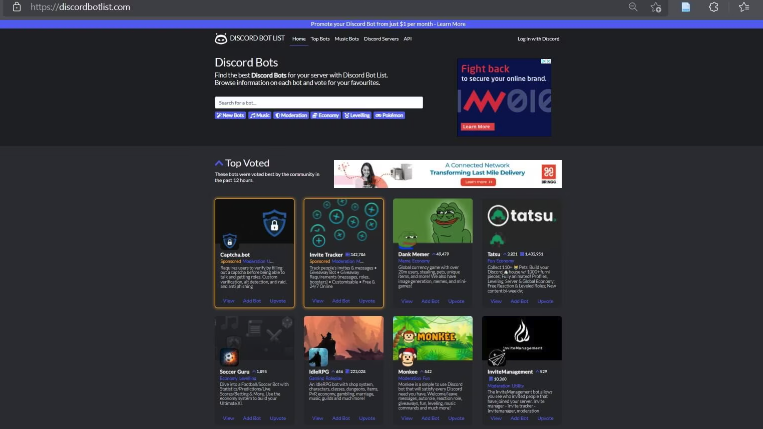Click Add Bot on Captcha.bot card
The width and height of the screenshot is (763, 429).
click(x=252, y=301)
